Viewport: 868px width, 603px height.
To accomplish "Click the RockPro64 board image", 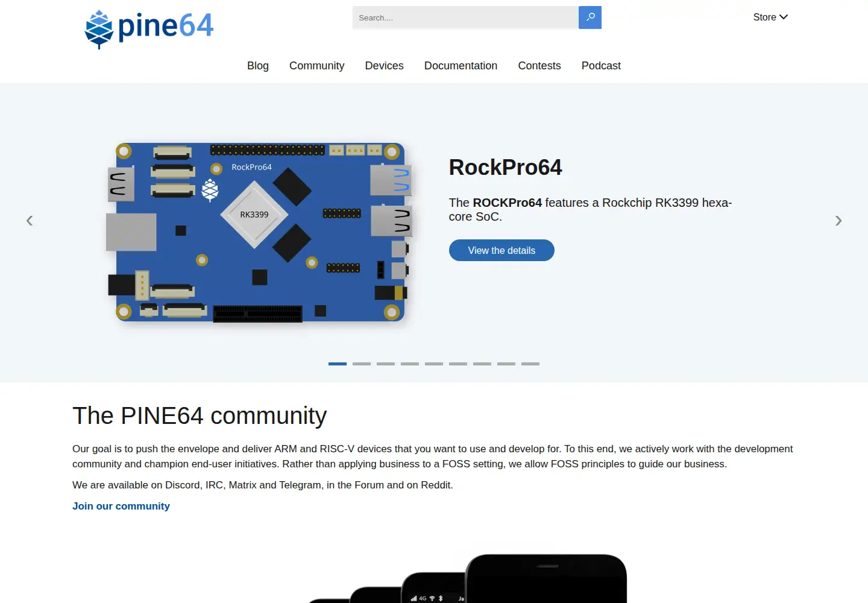I will [x=259, y=232].
